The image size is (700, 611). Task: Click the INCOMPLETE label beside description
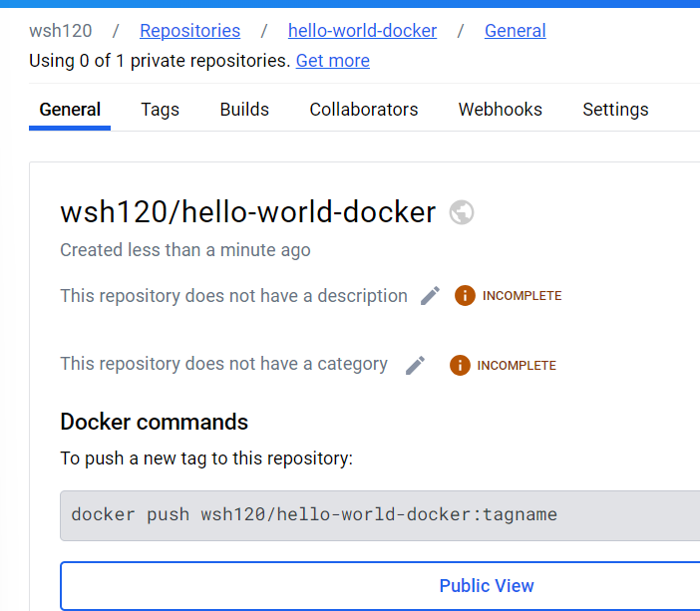[x=522, y=295]
